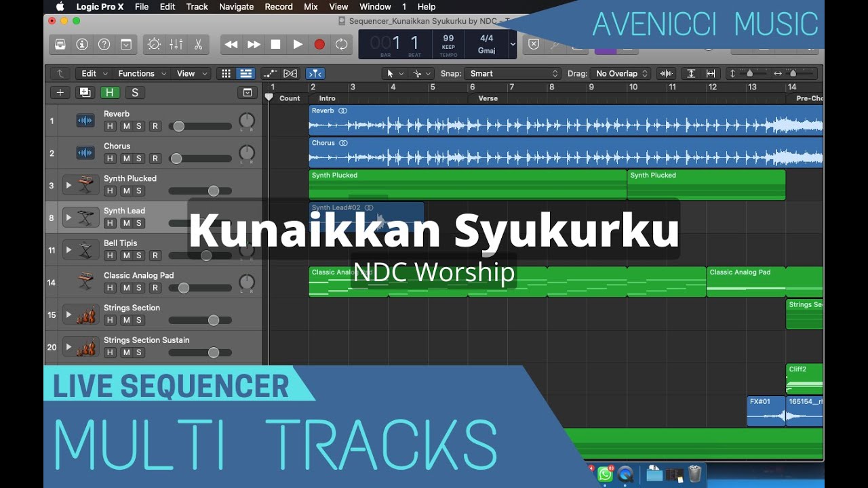
Task: Click the Strings Section Sustain volume slider
Action: point(201,352)
